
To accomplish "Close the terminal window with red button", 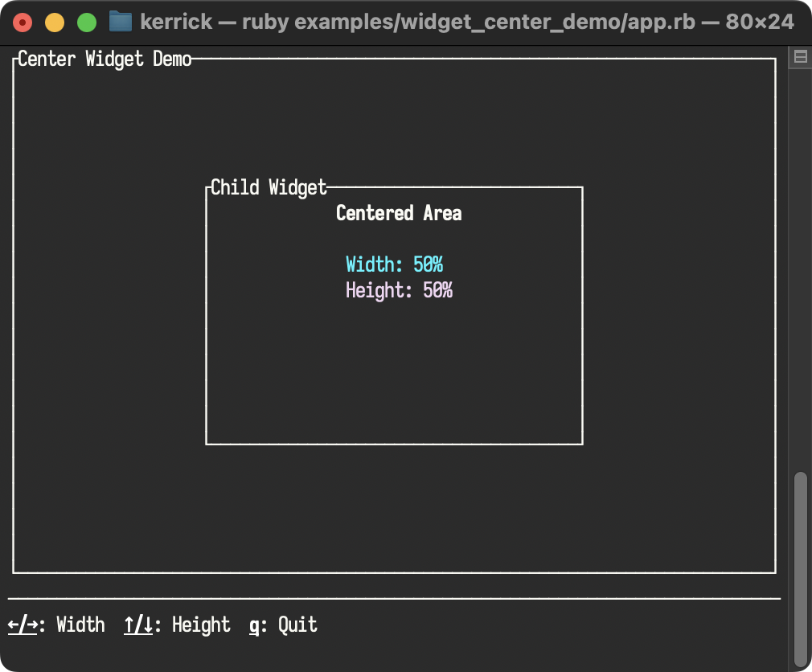I will click(x=23, y=23).
